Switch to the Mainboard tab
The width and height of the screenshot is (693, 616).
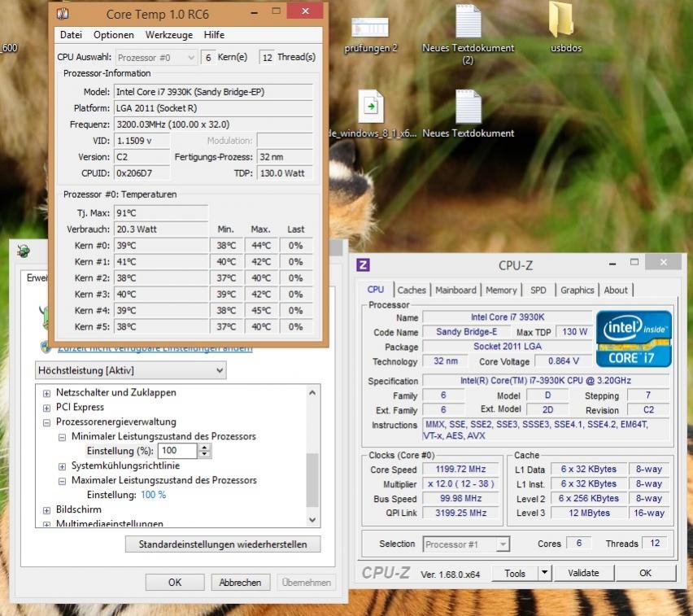coord(455,290)
